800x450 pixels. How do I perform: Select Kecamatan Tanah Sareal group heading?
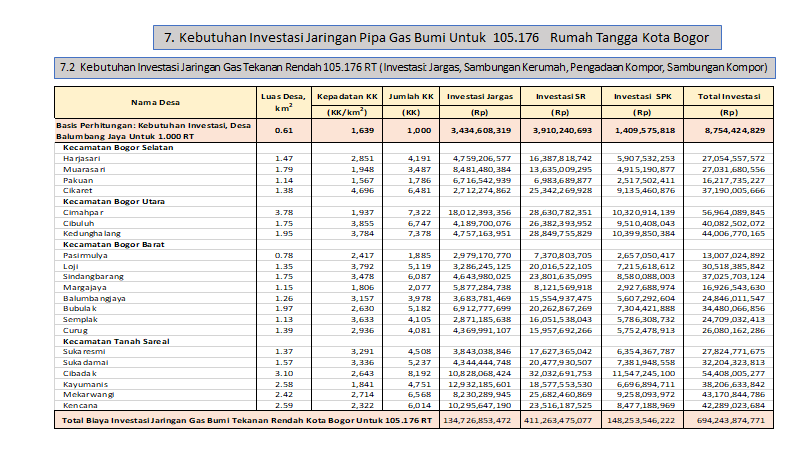click(116, 341)
